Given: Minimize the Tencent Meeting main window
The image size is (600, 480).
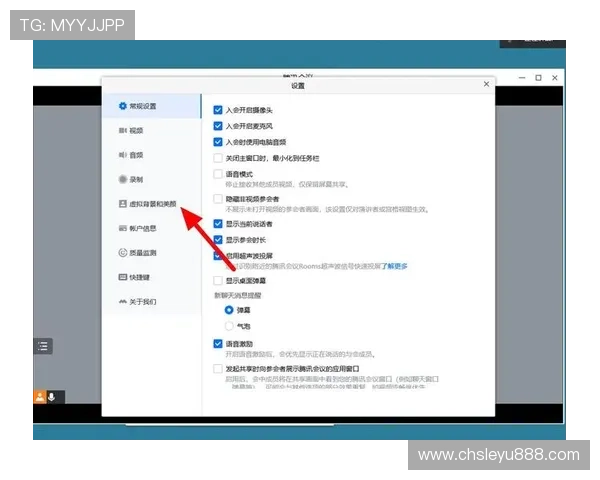Looking at the screenshot, I should pyautogui.click(x=522, y=78).
